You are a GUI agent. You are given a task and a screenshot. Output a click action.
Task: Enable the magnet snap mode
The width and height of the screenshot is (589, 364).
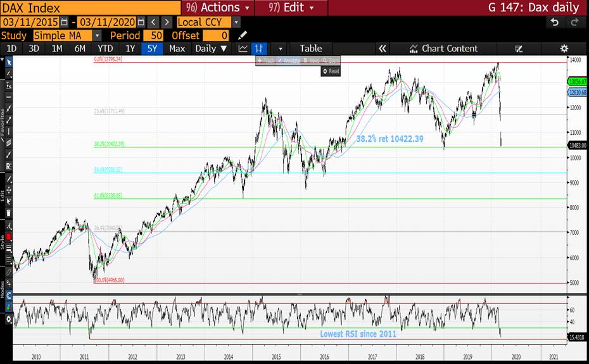(x=9, y=296)
